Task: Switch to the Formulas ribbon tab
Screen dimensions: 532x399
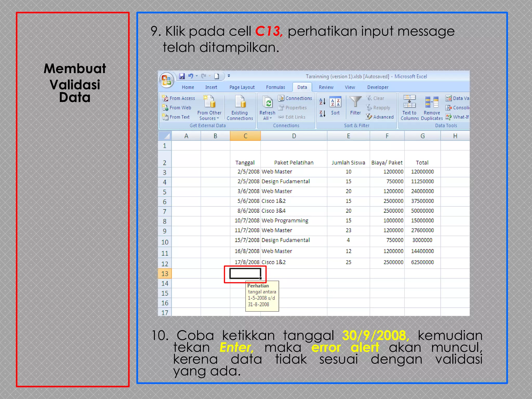Action: (275, 87)
